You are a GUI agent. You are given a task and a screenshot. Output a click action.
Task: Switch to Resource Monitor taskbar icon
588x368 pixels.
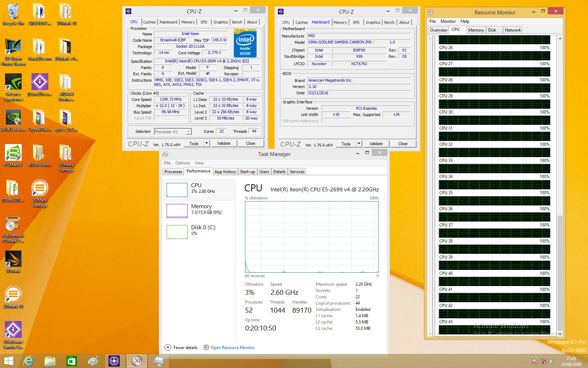click(x=136, y=361)
